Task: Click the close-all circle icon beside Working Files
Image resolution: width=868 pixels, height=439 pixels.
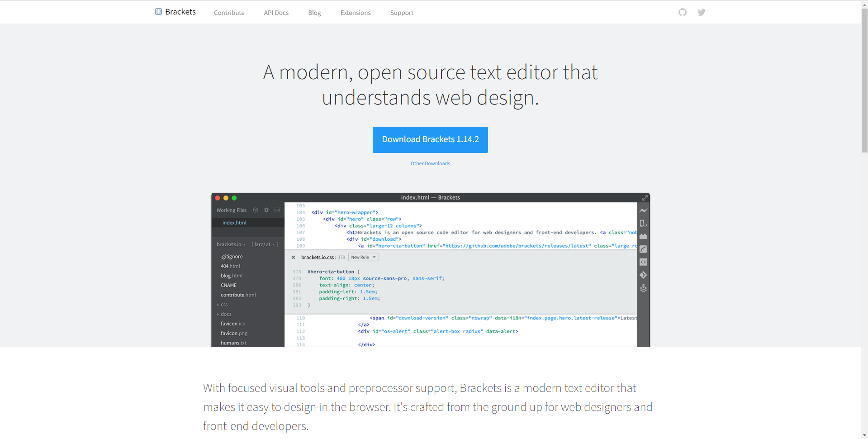Action: pyautogui.click(x=256, y=210)
